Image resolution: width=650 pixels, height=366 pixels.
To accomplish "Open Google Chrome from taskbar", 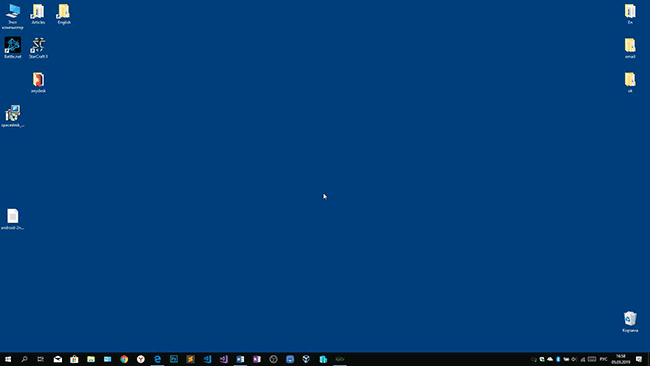I will point(124,359).
